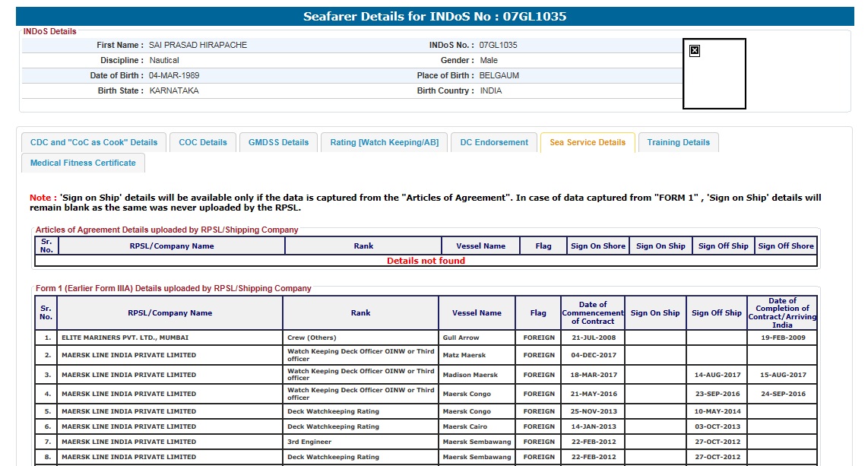The image size is (868, 466).
Task: Click the Maersk Cairo vessel cell
Action: (x=466, y=426)
